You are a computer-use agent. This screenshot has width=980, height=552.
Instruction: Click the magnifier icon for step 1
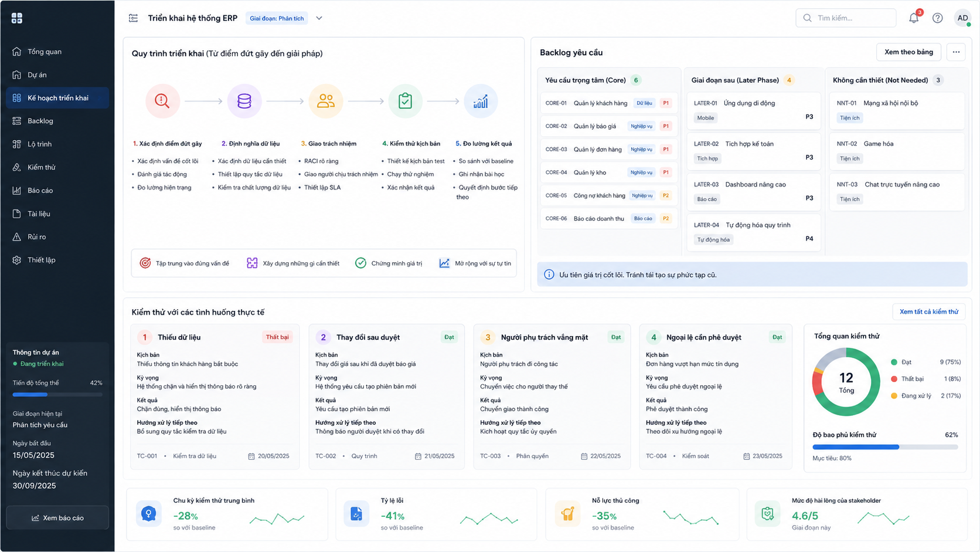coord(162,101)
